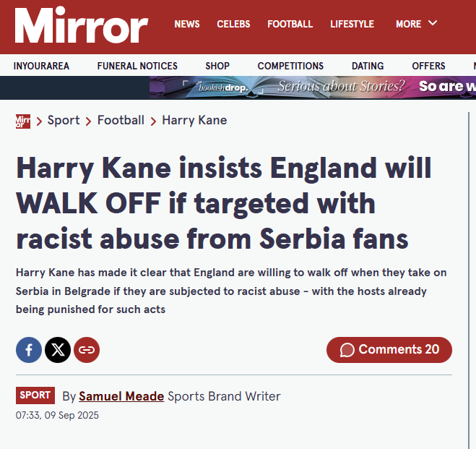The height and width of the screenshot is (449, 476).
Task: Go to the Shop page
Action: coord(217,66)
